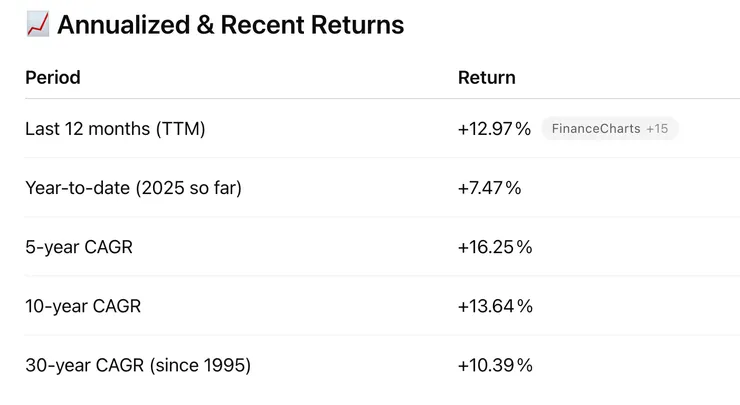
Task: Select the 5-year CAGR row label
Action: (x=79, y=247)
